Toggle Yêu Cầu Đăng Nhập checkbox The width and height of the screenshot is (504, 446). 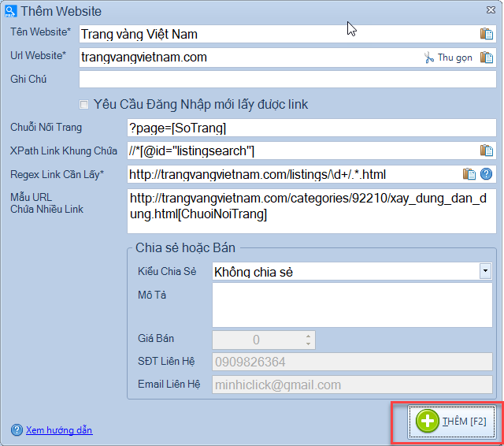pyautogui.click(x=84, y=105)
